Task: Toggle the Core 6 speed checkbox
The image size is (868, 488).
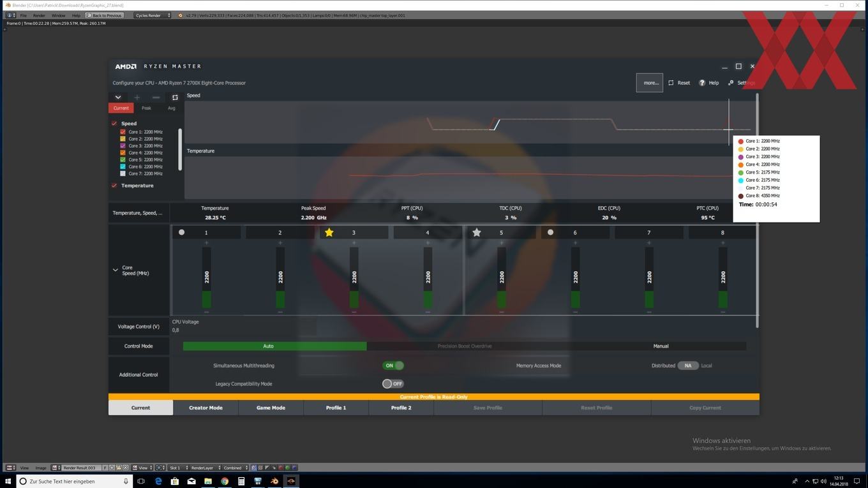Action: 123,166
